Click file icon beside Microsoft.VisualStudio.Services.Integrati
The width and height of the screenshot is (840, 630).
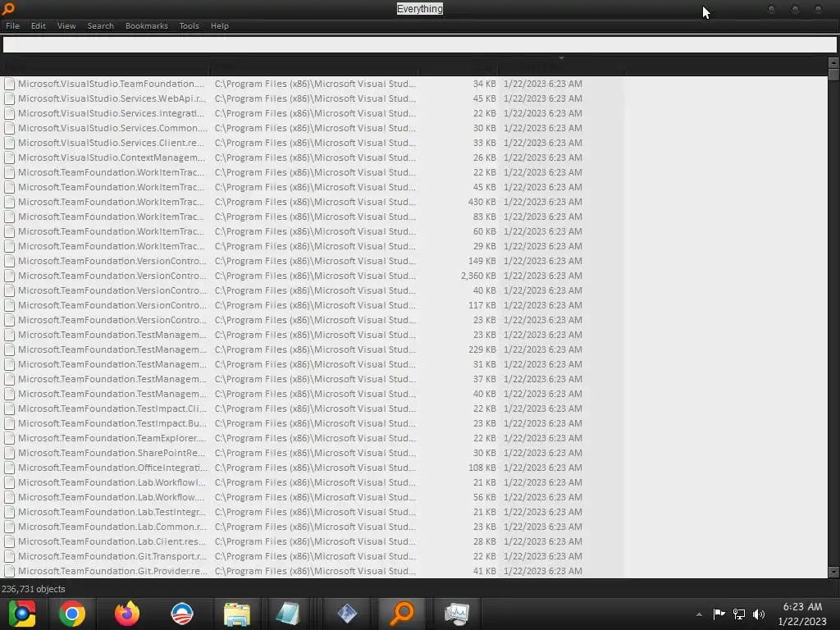point(9,113)
